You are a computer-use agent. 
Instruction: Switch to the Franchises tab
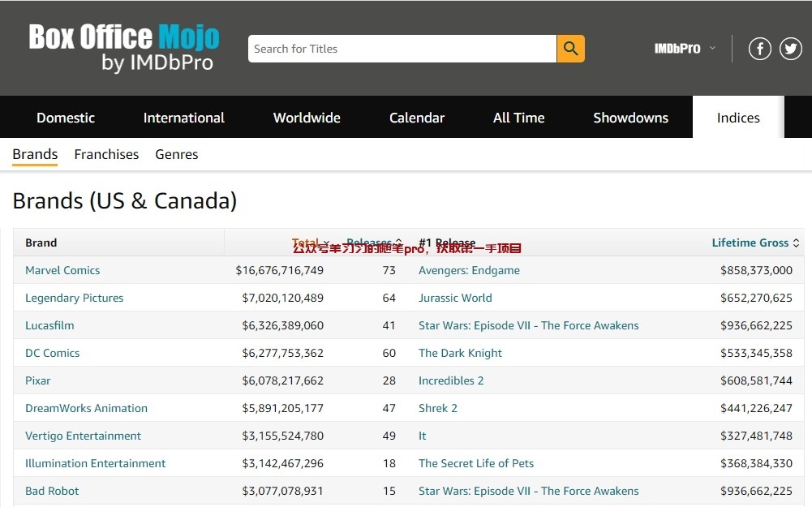(x=106, y=154)
